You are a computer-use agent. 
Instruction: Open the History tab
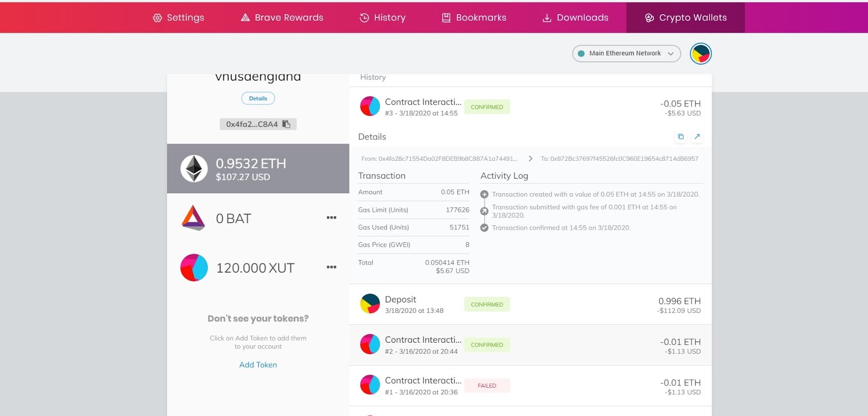[x=382, y=17]
